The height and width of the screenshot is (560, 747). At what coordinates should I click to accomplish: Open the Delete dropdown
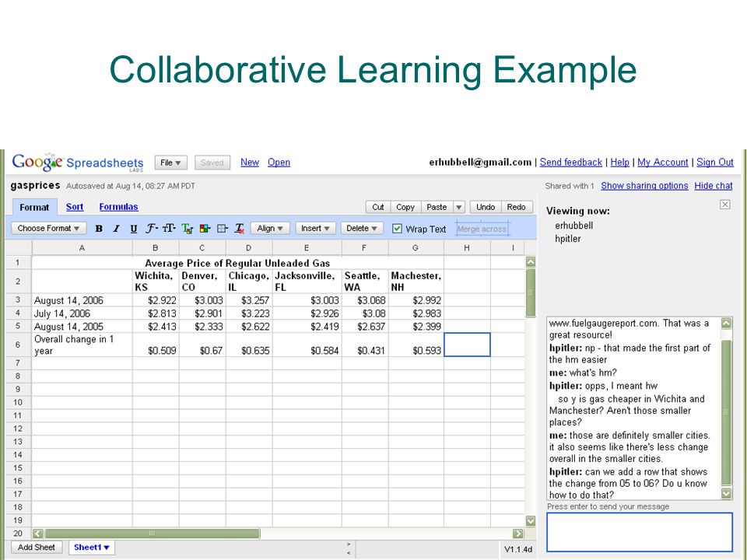coord(362,229)
